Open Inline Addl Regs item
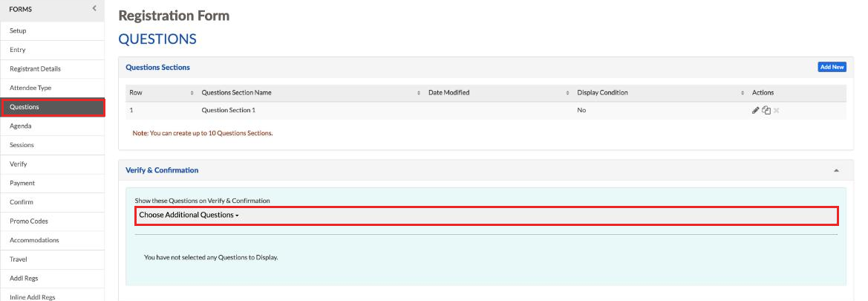Viewport: 868px width, 301px height. 52,296
